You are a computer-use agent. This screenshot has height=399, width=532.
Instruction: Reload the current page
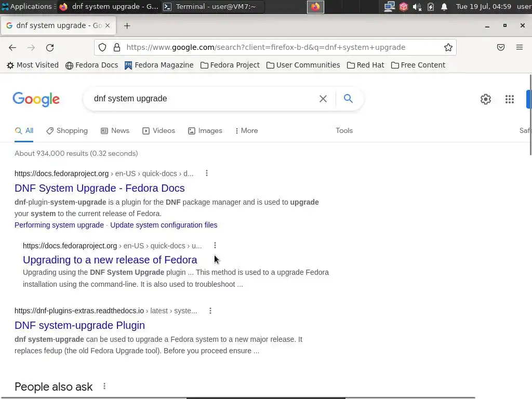pos(50,47)
